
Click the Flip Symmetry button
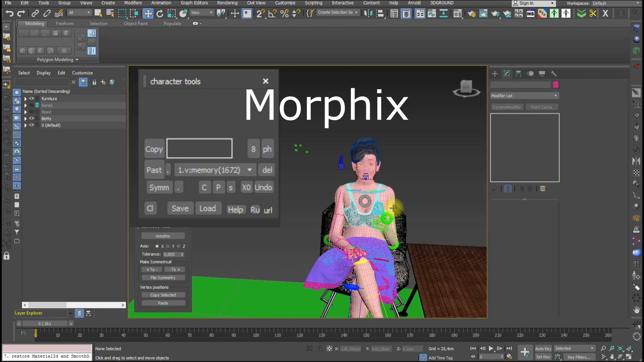point(163,277)
